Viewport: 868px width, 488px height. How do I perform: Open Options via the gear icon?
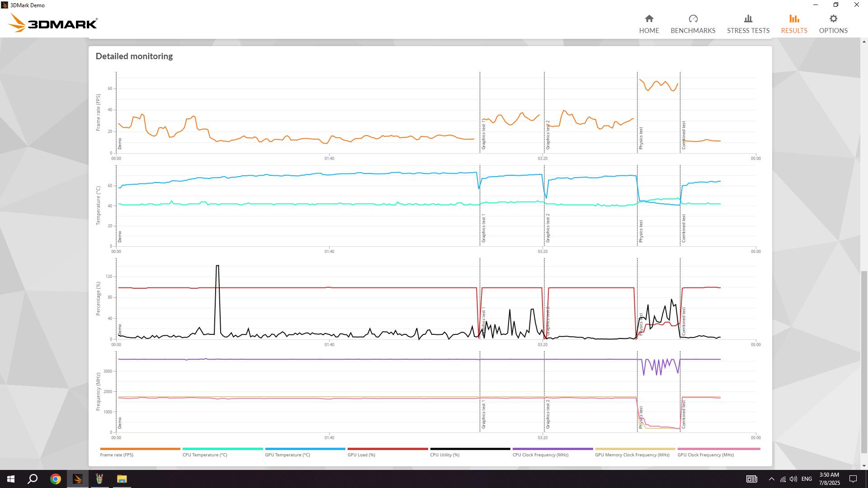point(833,19)
